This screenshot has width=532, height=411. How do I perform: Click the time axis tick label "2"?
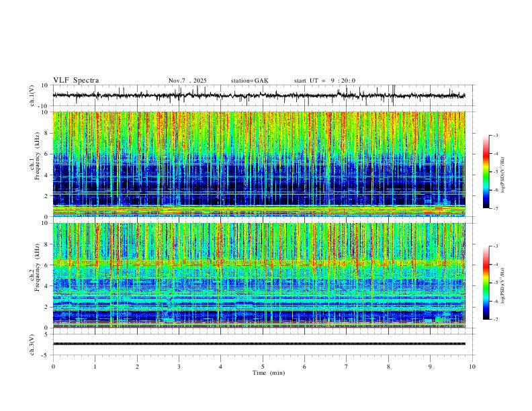pos(137,367)
